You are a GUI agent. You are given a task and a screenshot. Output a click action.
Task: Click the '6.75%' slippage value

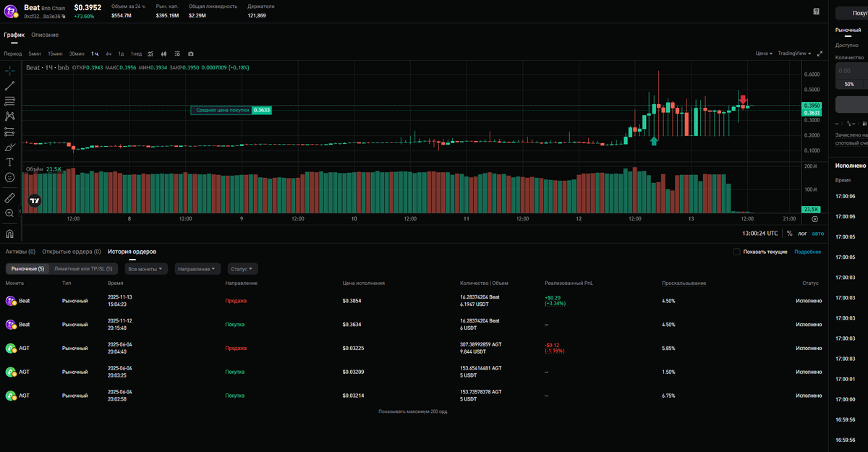click(x=669, y=396)
